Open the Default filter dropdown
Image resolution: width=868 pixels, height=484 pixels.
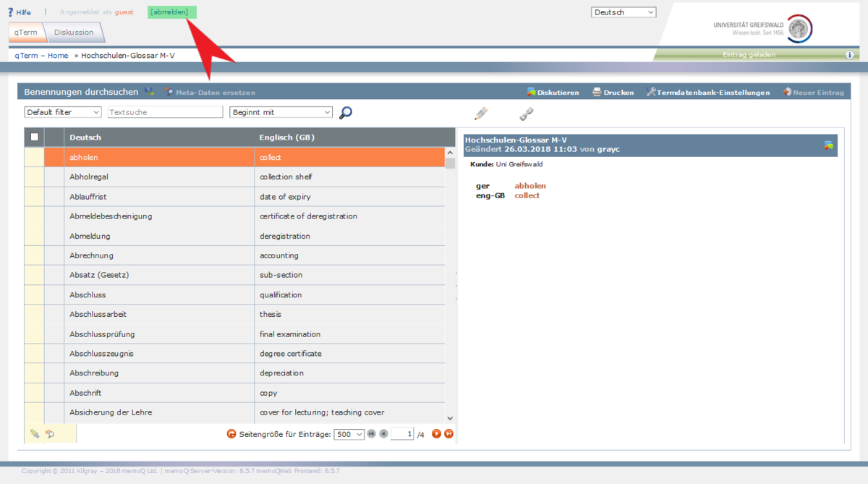[63, 112]
